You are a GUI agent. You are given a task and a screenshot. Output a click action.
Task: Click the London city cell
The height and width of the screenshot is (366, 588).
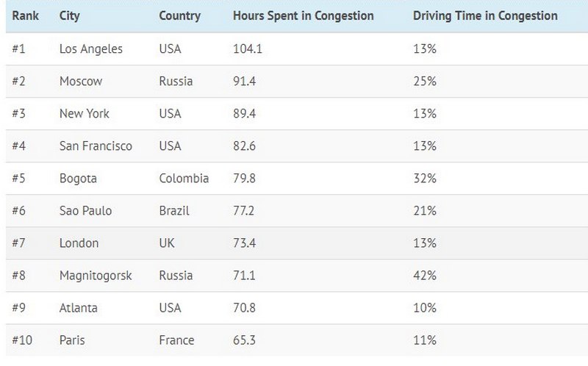(x=79, y=243)
